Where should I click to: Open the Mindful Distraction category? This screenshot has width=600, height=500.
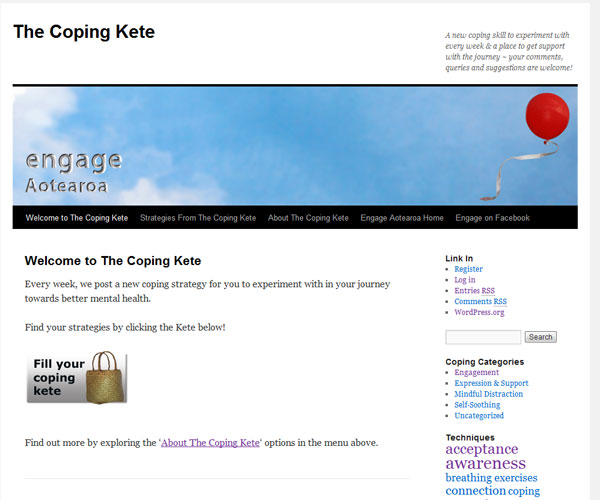click(x=489, y=394)
